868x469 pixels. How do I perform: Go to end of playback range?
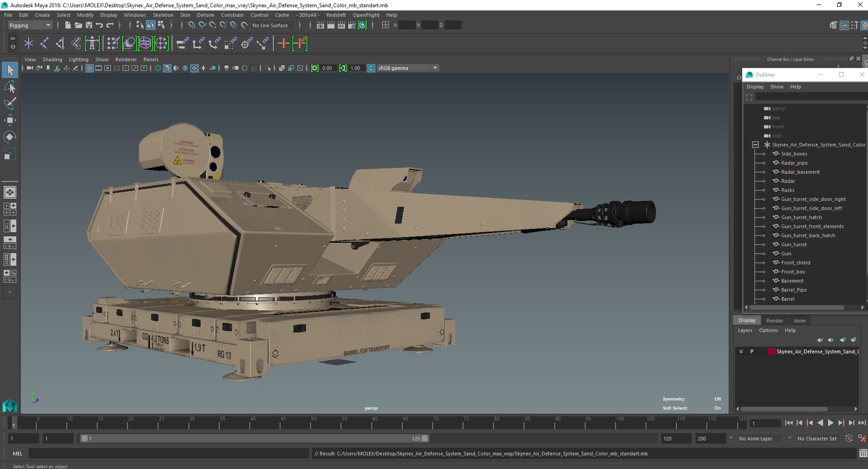pos(862,423)
